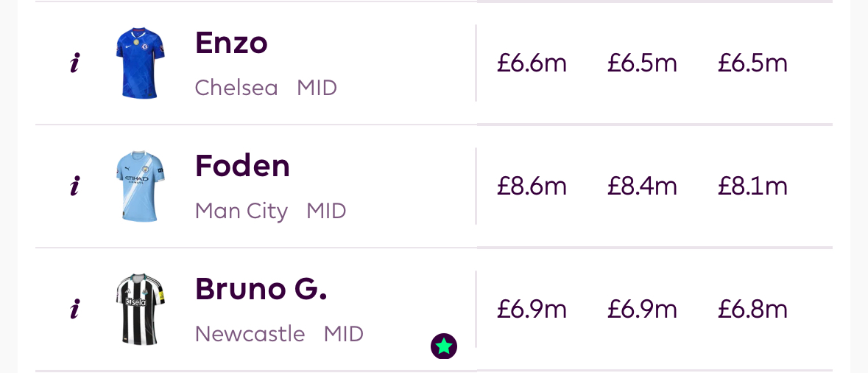868x373 pixels.
Task: Click Enzo's blue Chelsea shirt
Action: point(140,63)
